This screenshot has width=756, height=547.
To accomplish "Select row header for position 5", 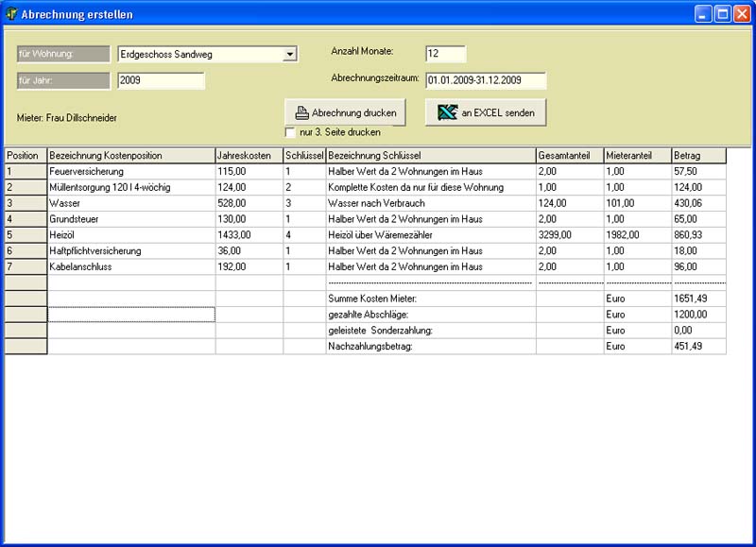I will point(26,235).
